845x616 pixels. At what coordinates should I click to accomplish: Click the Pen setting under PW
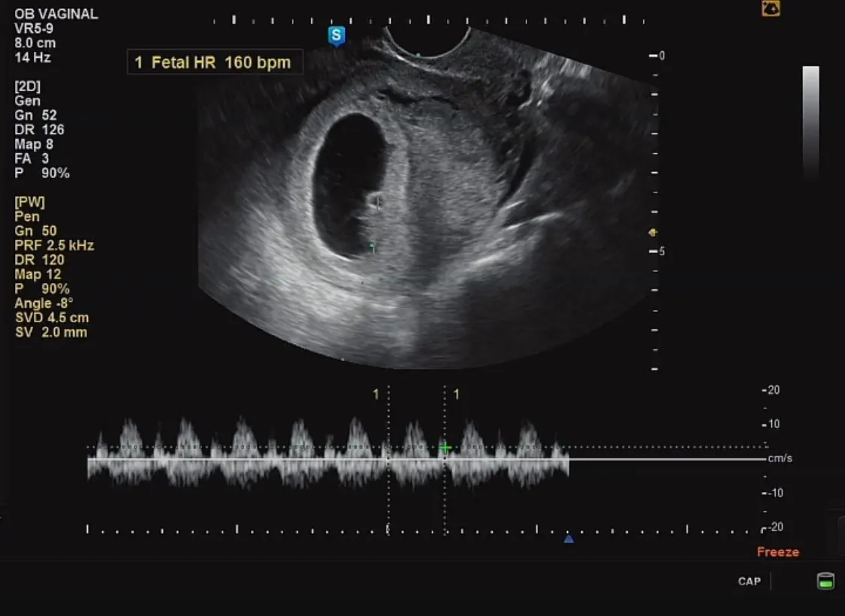point(27,216)
